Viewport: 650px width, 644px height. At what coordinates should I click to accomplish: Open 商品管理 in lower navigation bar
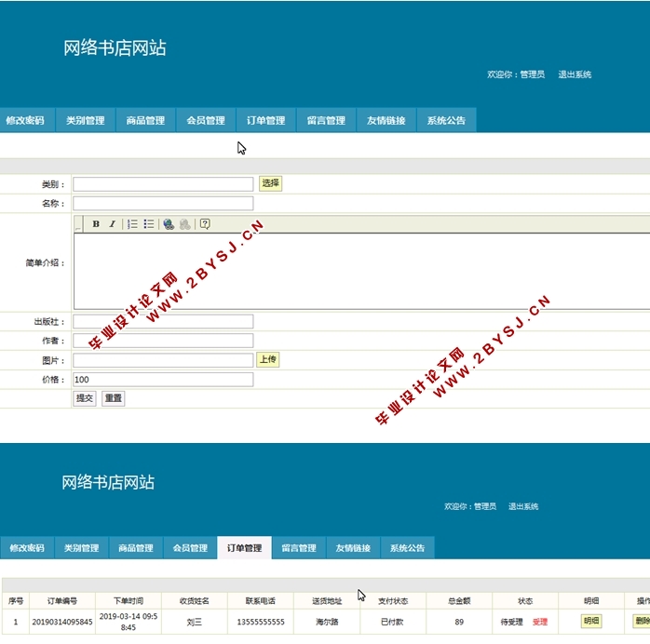click(x=136, y=548)
